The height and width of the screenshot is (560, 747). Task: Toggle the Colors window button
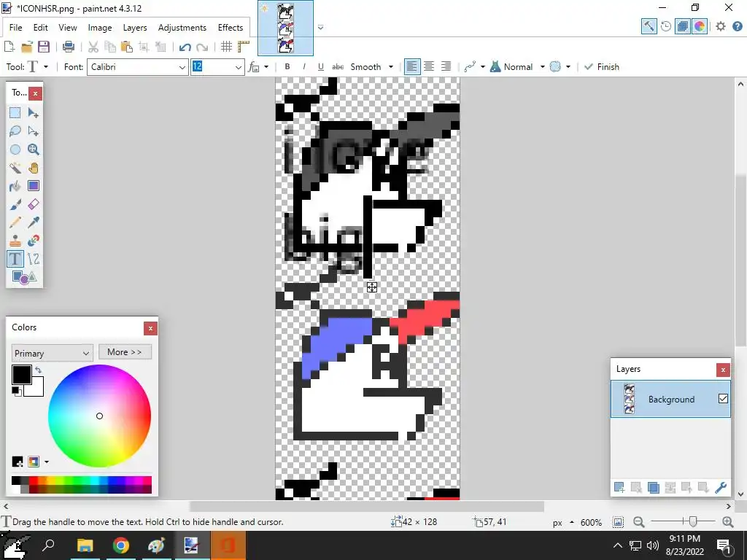[x=700, y=27]
